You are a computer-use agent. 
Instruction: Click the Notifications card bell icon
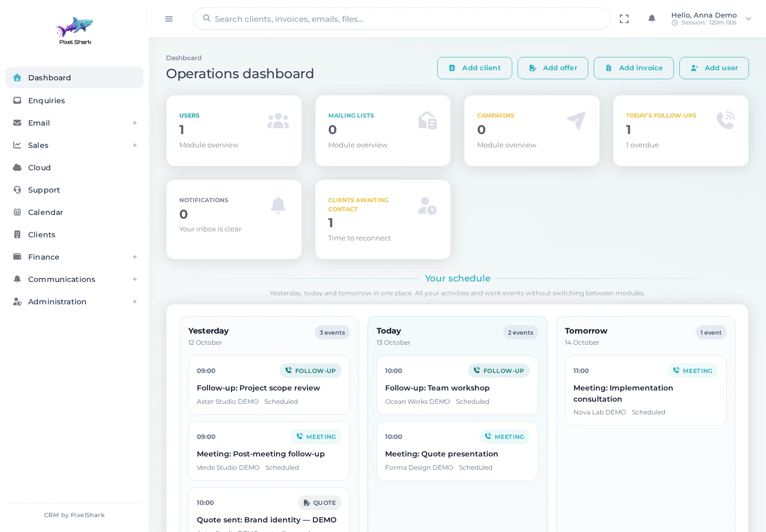pyautogui.click(x=278, y=205)
